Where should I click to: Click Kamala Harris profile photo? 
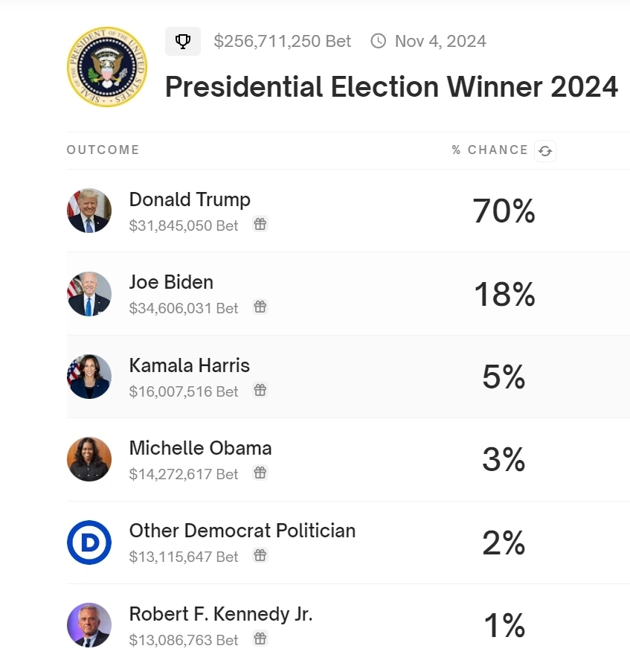tap(89, 377)
